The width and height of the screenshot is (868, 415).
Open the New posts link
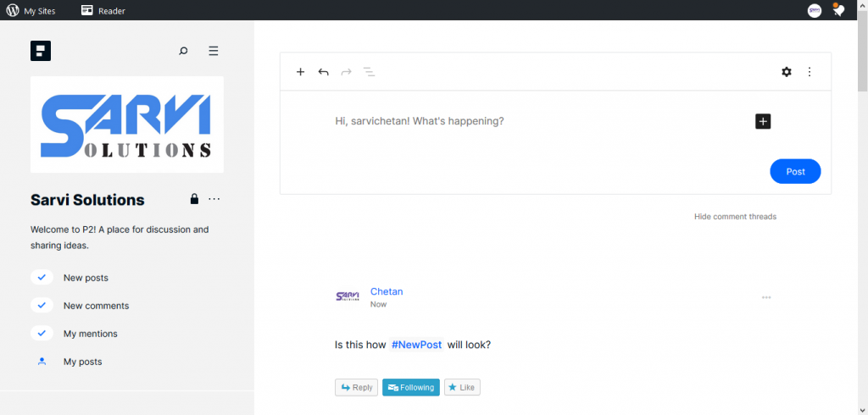[x=86, y=278]
